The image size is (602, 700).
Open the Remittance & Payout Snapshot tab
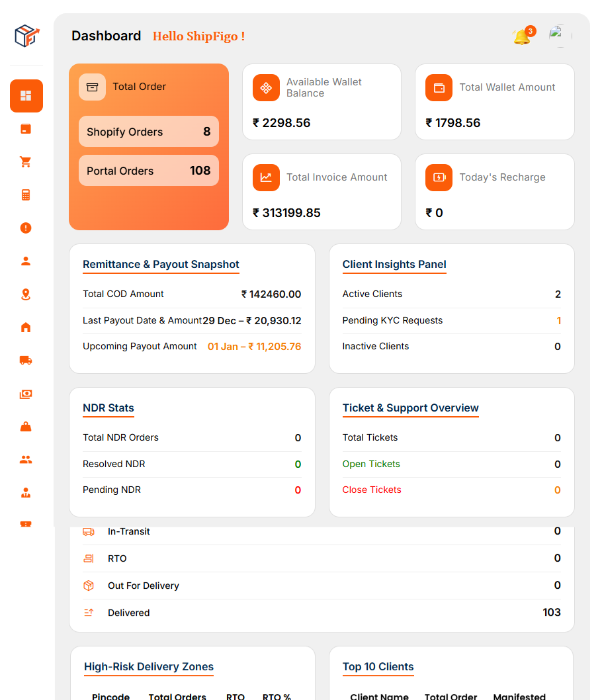(x=161, y=264)
